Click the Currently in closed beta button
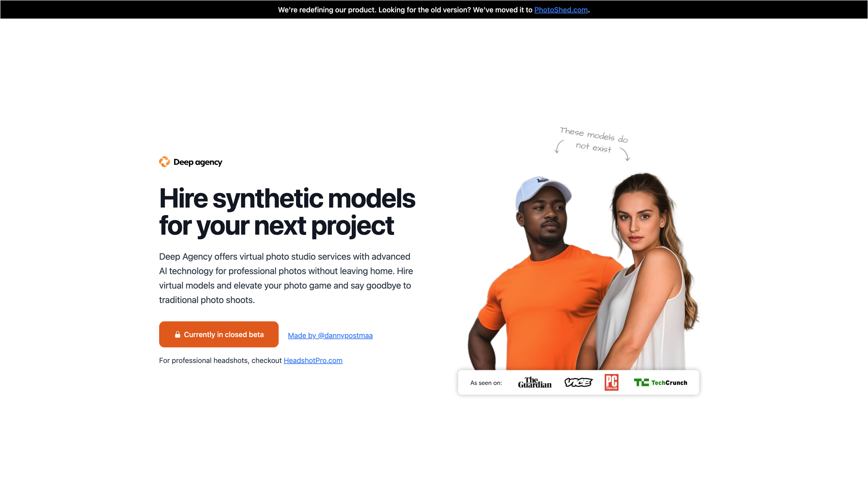The width and height of the screenshot is (868, 488). (x=219, y=334)
